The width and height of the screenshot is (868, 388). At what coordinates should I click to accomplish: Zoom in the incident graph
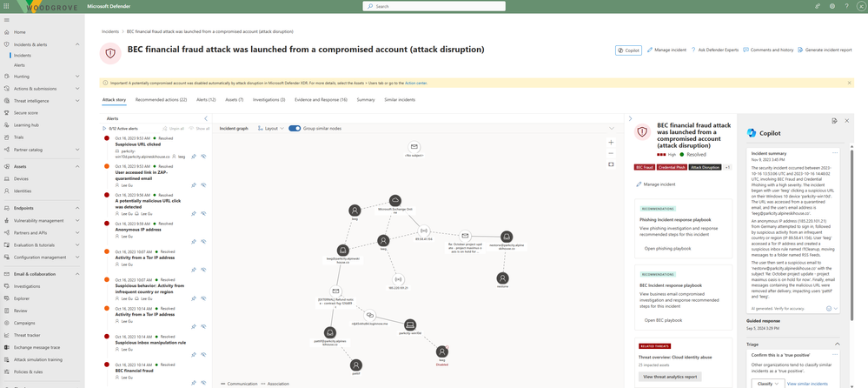click(x=611, y=143)
